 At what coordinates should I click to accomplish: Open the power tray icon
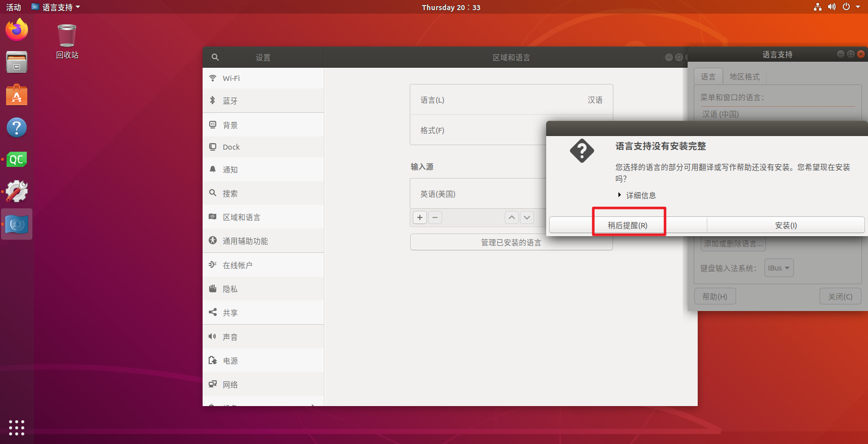pyautogui.click(x=846, y=7)
